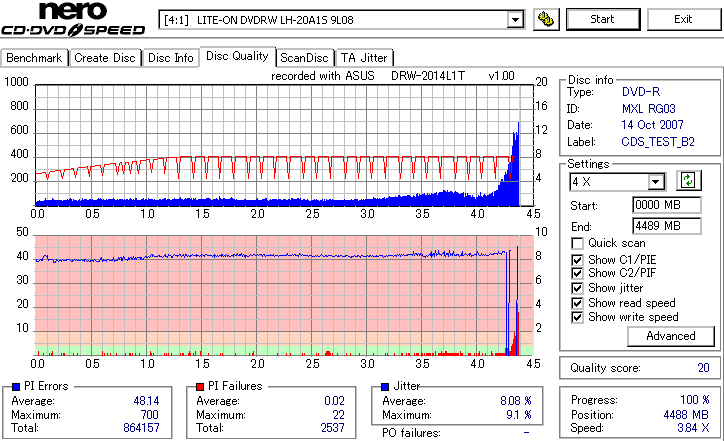Open the Create Disc tab
The height and width of the screenshot is (441, 724).
click(x=105, y=58)
